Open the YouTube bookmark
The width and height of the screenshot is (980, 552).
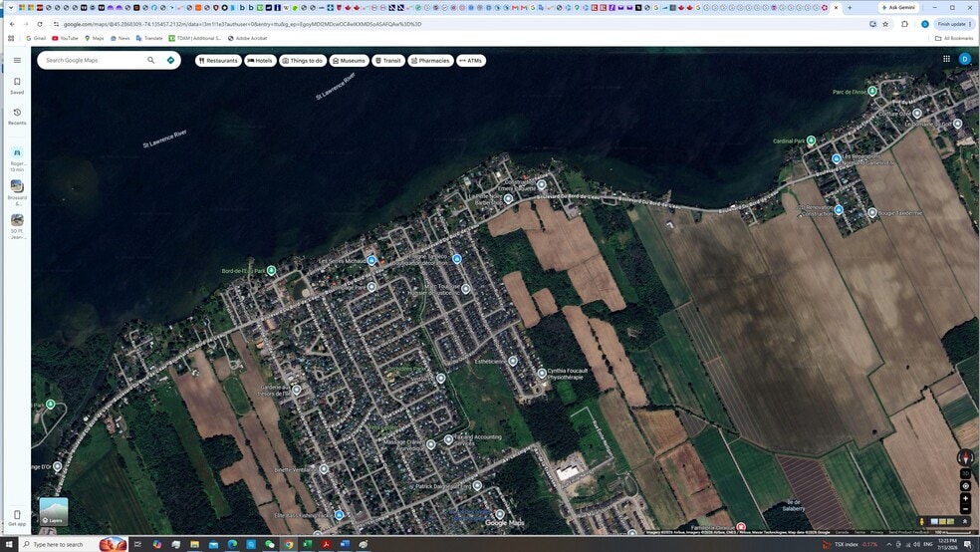[65, 38]
